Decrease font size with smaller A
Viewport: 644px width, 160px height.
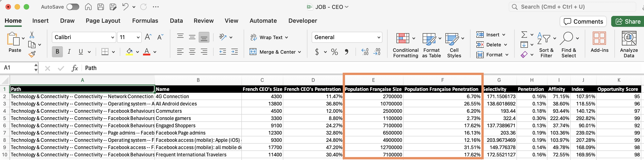pos(160,37)
